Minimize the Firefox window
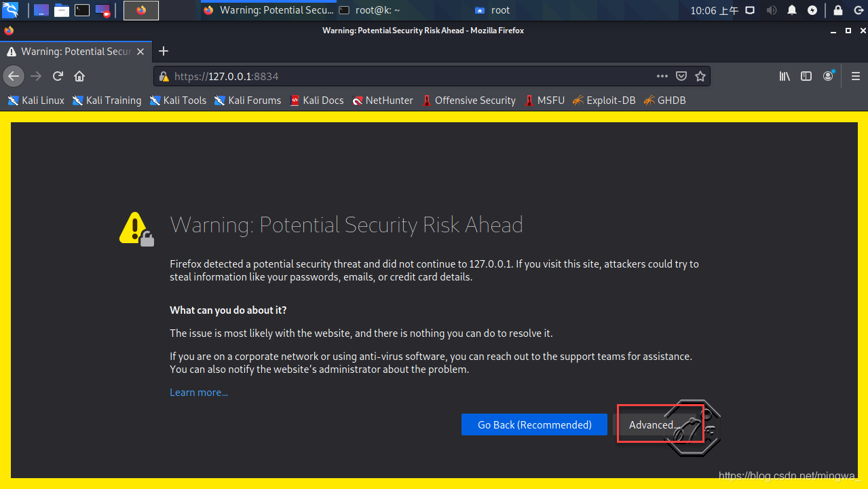This screenshot has width=868, height=489. tap(834, 31)
